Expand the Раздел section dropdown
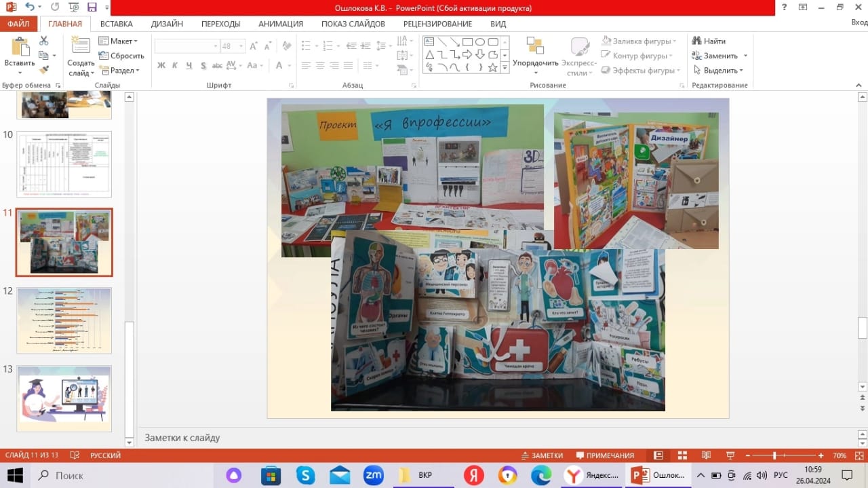The width and height of the screenshot is (868, 488). (x=119, y=71)
